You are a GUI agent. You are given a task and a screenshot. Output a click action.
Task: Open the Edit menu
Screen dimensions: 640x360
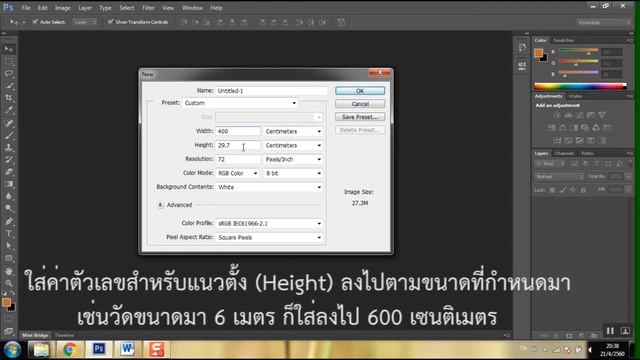point(42,8)
